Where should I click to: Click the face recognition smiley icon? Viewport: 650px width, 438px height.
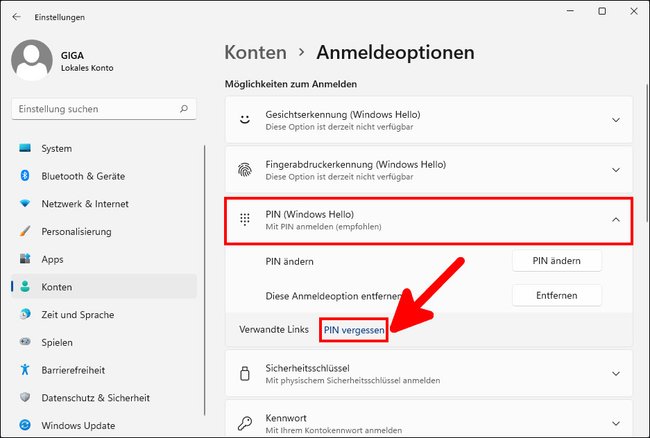click(x=245, y=120)
